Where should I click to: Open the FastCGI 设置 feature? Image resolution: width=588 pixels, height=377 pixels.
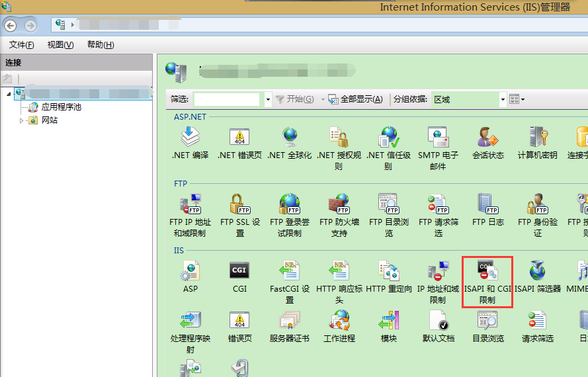coord(290,282)
